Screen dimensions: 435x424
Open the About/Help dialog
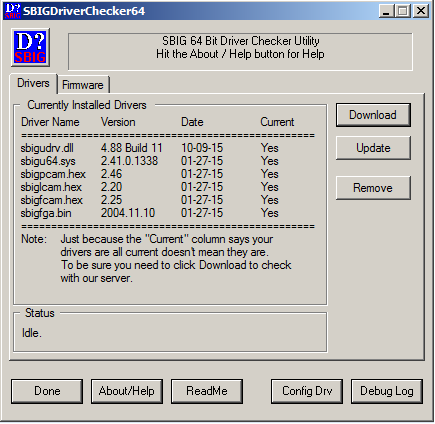click(x=127, y=391)
